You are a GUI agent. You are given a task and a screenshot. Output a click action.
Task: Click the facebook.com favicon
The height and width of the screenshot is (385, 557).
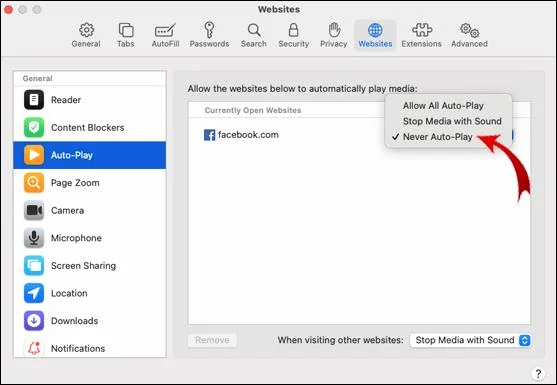click(210, 135)
